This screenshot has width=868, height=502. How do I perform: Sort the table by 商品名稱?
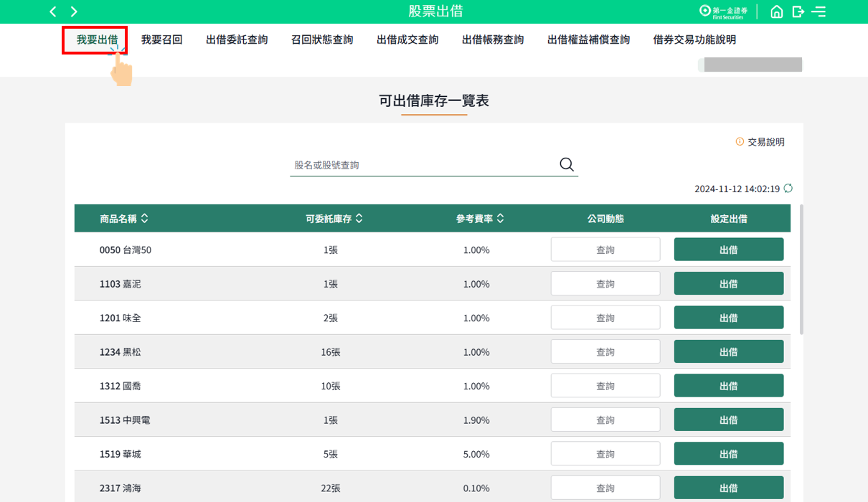point(145,219)
